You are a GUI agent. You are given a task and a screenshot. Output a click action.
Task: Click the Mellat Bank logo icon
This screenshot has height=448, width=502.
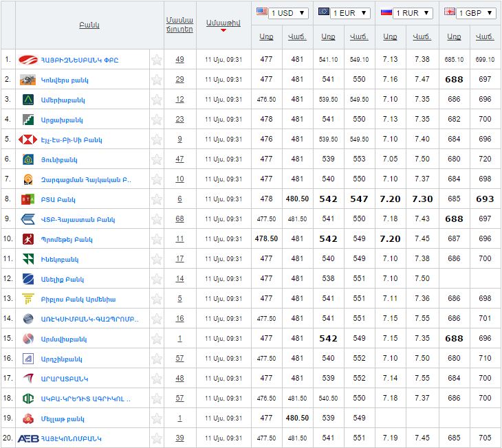[x=28, y=418]
